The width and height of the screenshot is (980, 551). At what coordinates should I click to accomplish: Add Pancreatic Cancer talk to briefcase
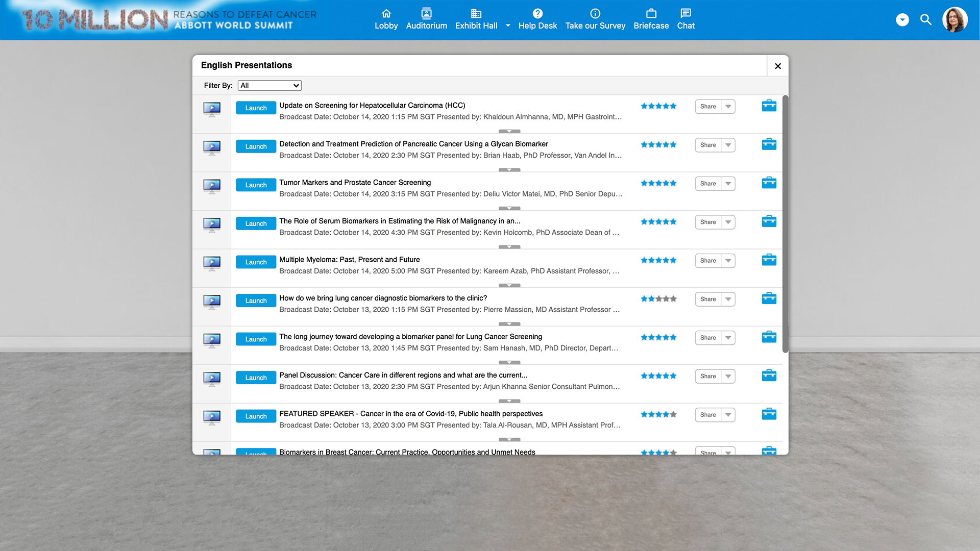point(769,144)
